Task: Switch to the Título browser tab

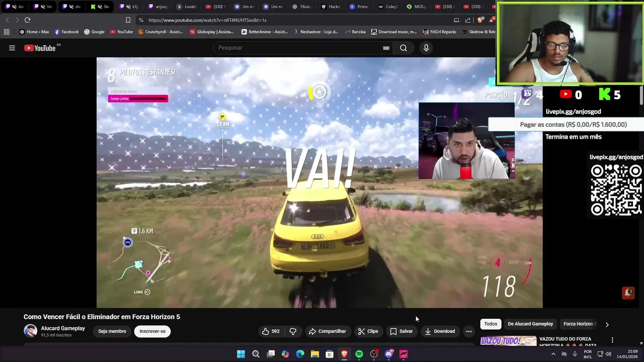Action: pyautogui.click(x=301, y=7)
